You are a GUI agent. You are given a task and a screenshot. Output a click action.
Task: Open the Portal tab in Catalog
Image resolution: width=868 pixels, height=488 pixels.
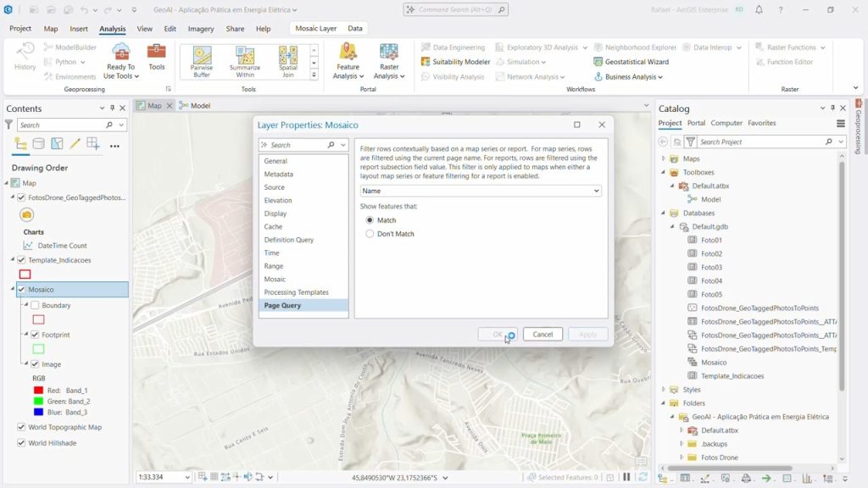pos(696,123)
